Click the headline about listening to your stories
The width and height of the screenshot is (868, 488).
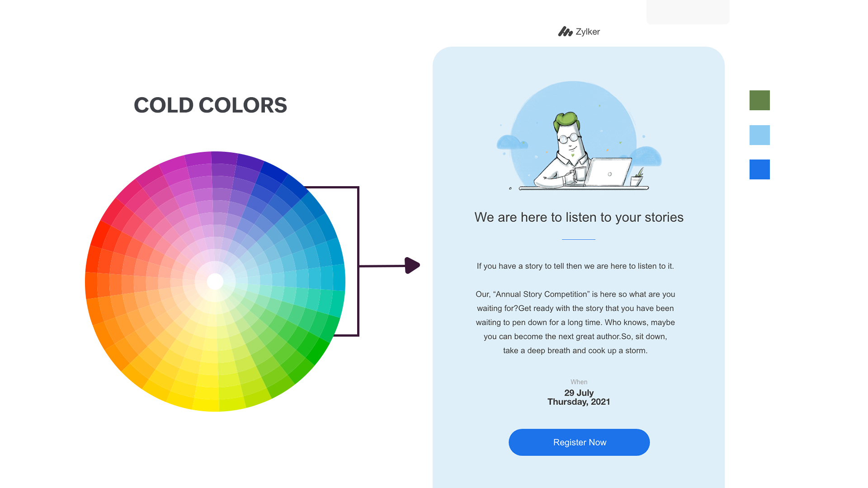pyautogui.click(x=579, y=217)
